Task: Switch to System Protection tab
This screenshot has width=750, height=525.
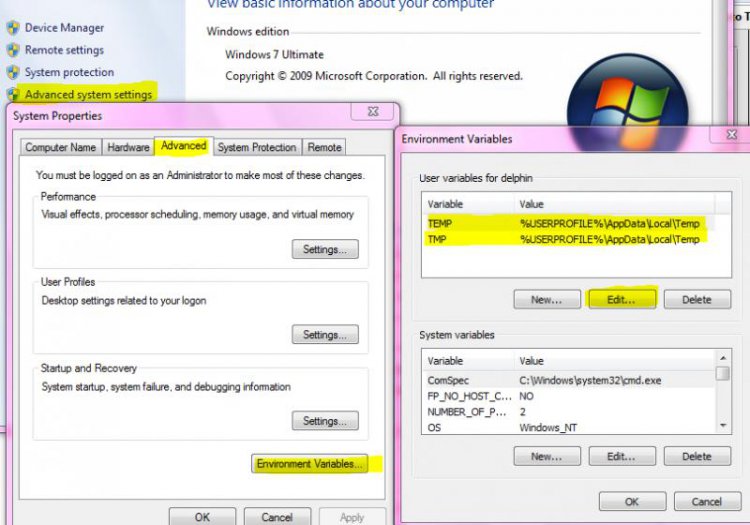Action: [x=257, y=147]
